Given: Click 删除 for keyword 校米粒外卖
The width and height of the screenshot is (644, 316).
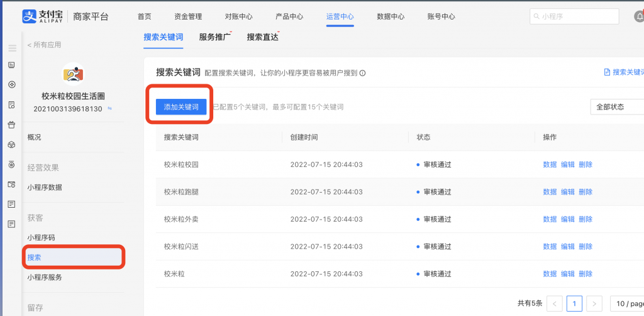Looking at the screenshot, I should coord(586,219).
